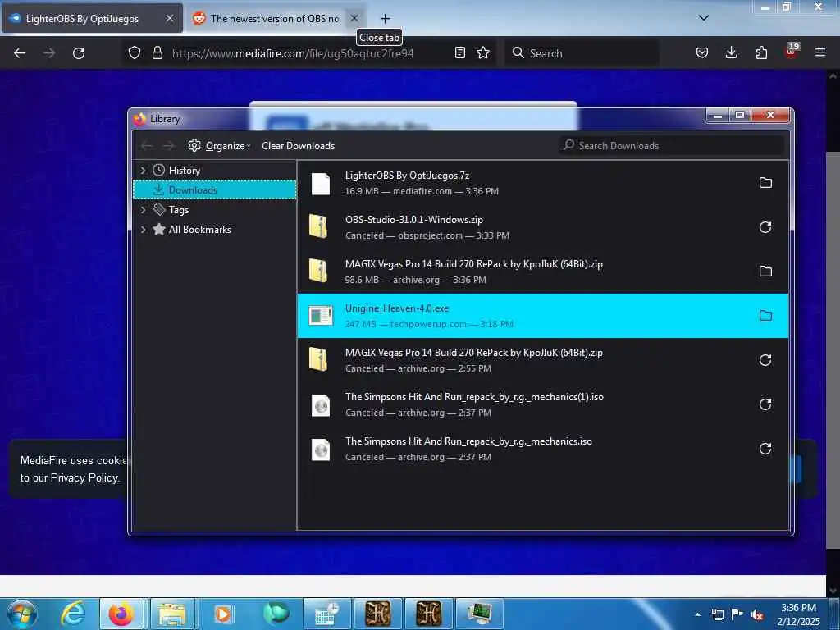Select the Unigine_Heaven-4.0.exe entry
This screenshot has height=630, width=840.
[x=543, y=316]
